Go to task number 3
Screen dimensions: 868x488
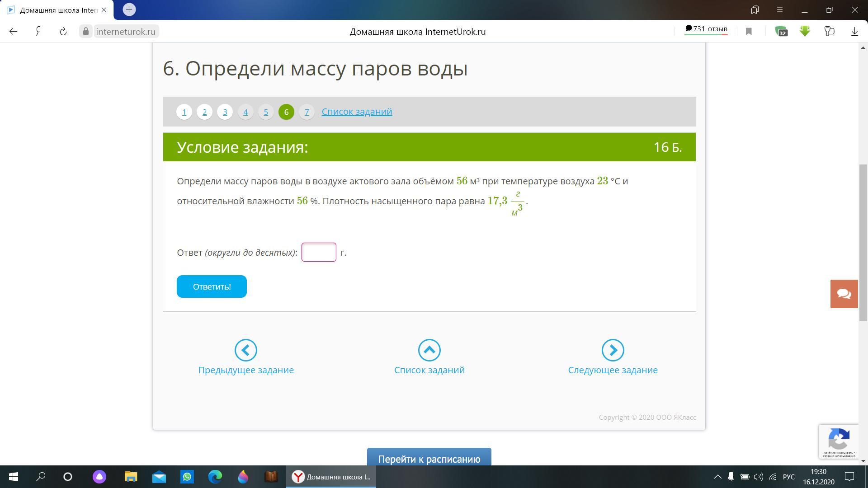click(x=225, y=112)
